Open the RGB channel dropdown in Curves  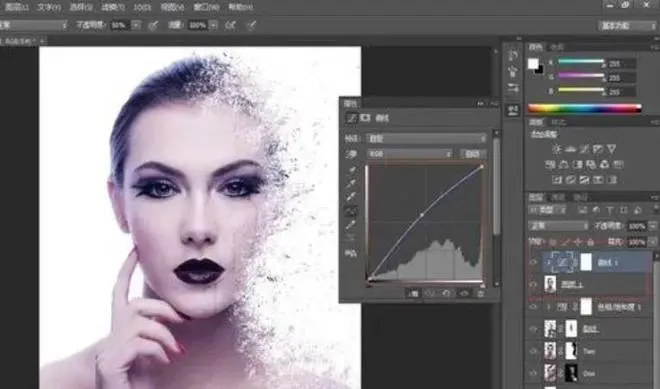[410, 154]
